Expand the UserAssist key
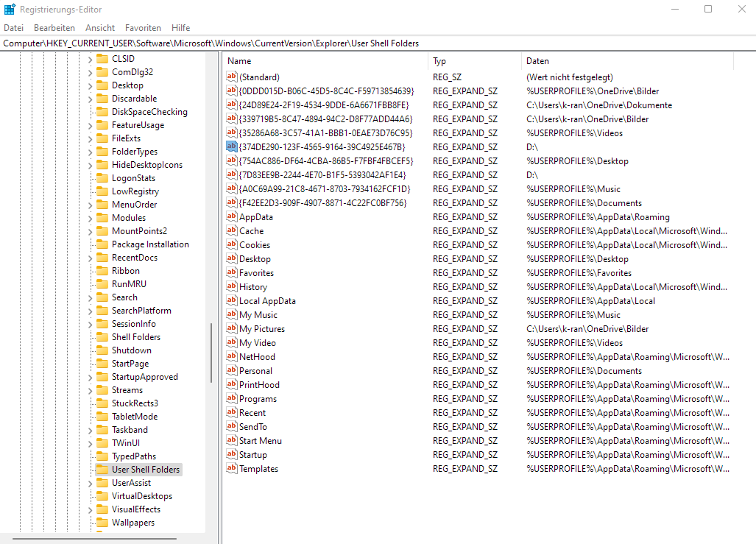 coord(90,483)
